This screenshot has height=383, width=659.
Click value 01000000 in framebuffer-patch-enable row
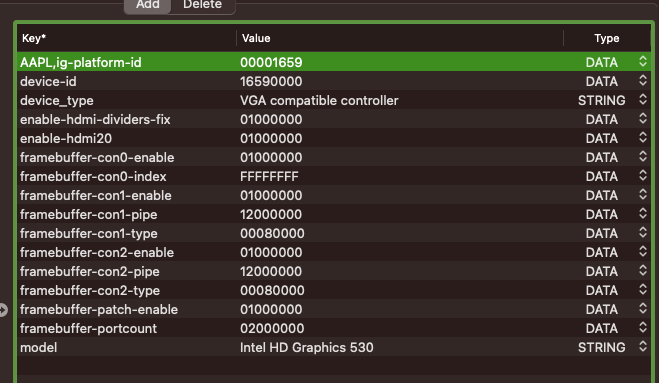click(271, 310)
